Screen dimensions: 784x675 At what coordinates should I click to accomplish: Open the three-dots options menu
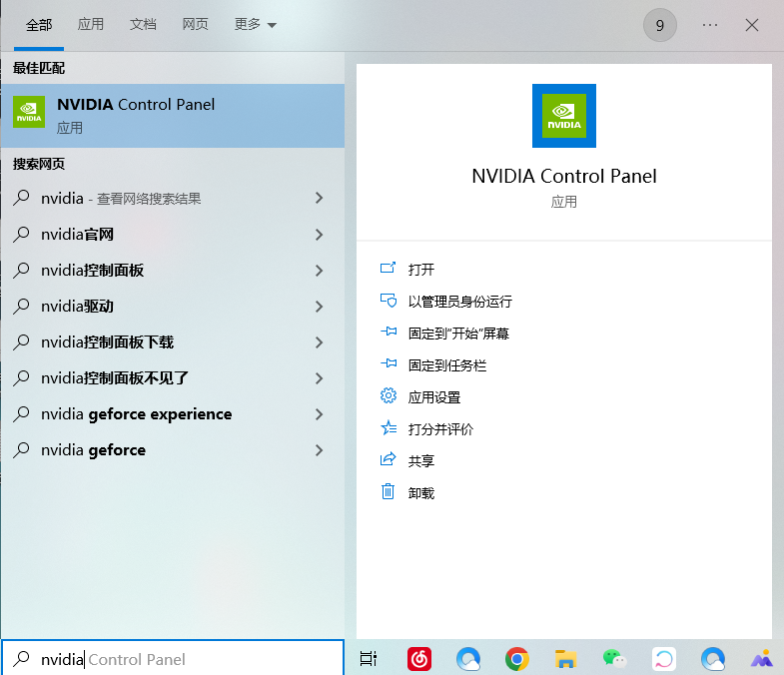[x=710, y=25]
